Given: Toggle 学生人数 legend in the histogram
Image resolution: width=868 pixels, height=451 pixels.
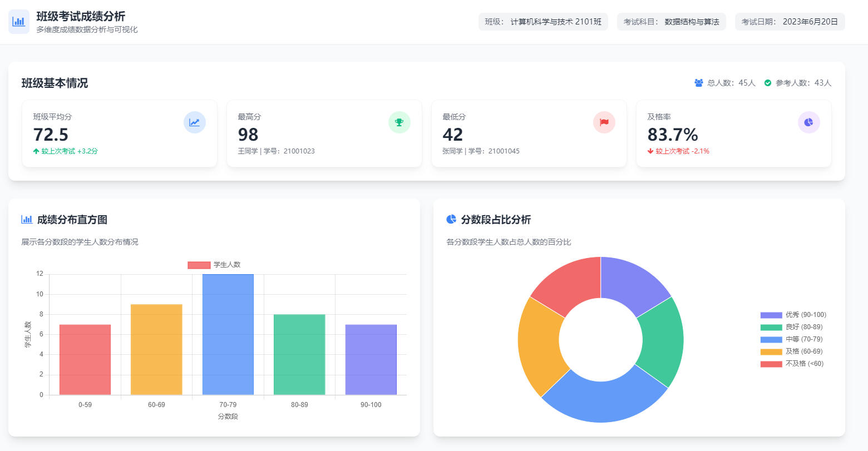Looking at the screenshot, I should (x=214, y=265).
